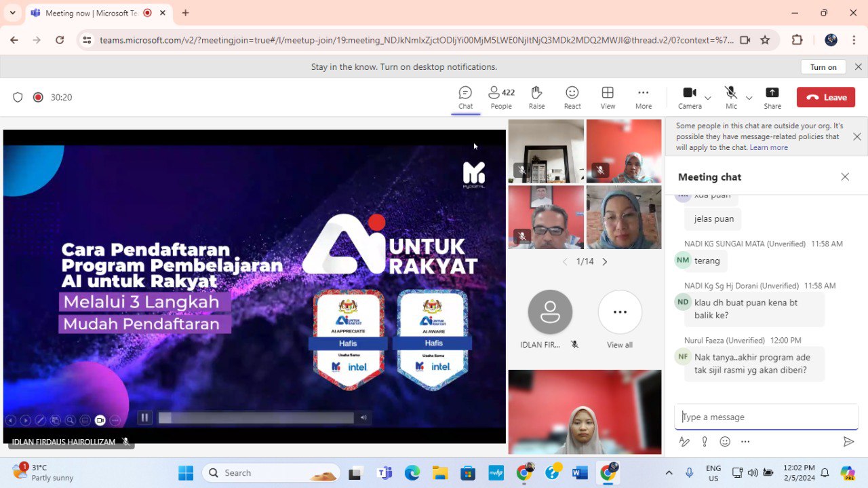Leave the meeting
This screenshot has width=868, height=488.
tap(826, 97)
